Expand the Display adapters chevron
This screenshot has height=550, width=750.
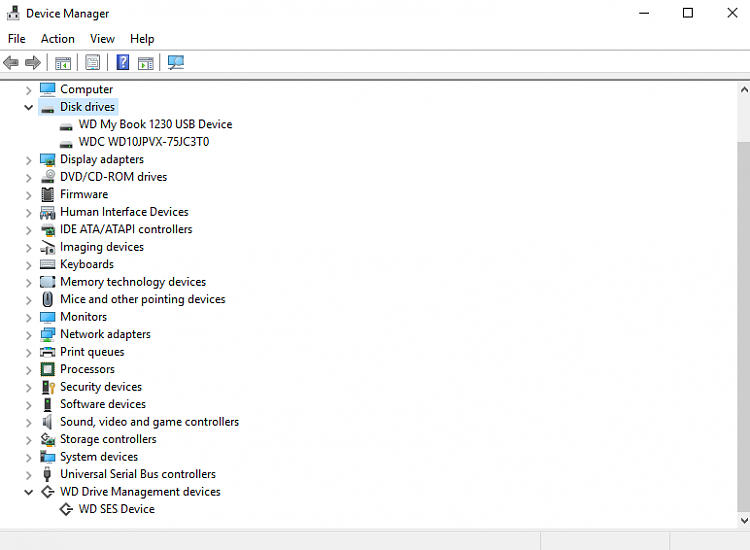(28, 160)
